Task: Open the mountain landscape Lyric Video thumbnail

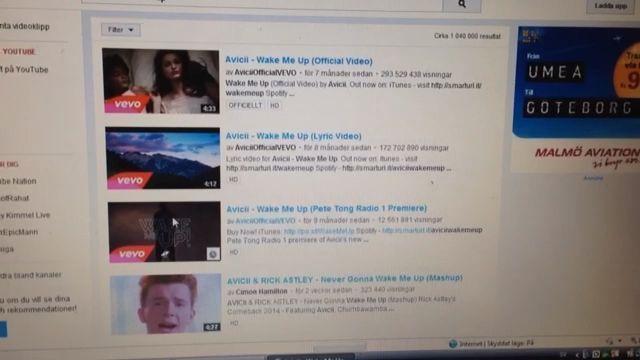Action: [x=163, y=158]
